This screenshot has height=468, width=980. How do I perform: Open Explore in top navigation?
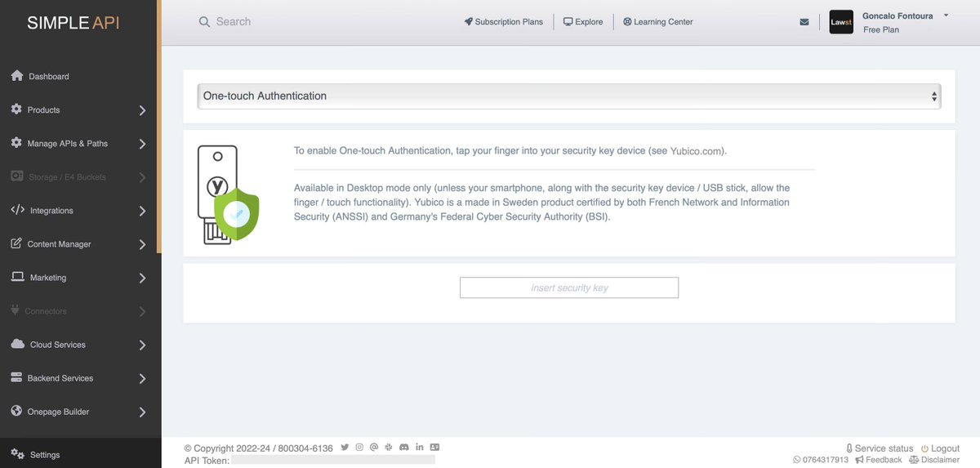pyautogui.click(x=583, y=22)
